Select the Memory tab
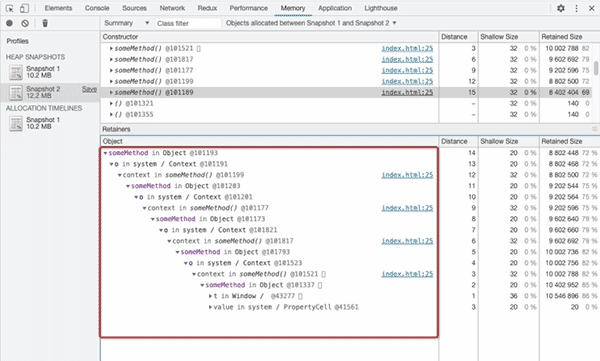600x361 pixels. coord(293,8)
